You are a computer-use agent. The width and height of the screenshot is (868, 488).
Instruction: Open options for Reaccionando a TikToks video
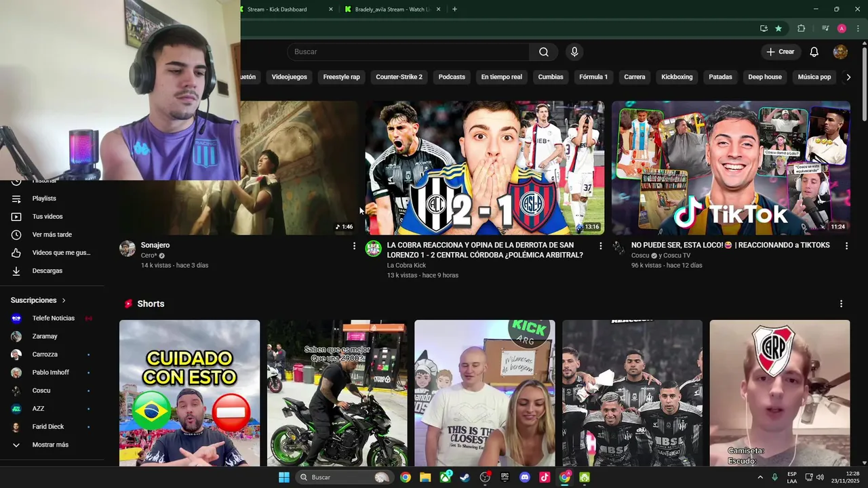846,246
